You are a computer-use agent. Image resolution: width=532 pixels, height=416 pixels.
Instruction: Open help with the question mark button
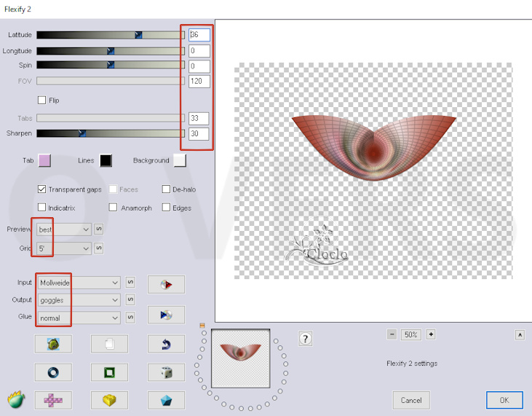[305, 339]
